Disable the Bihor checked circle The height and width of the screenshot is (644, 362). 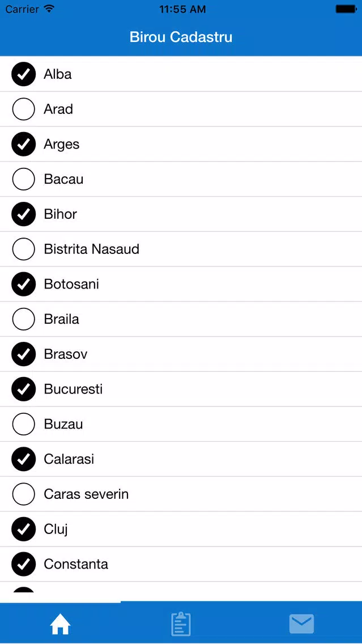click(x=23, y=214)
